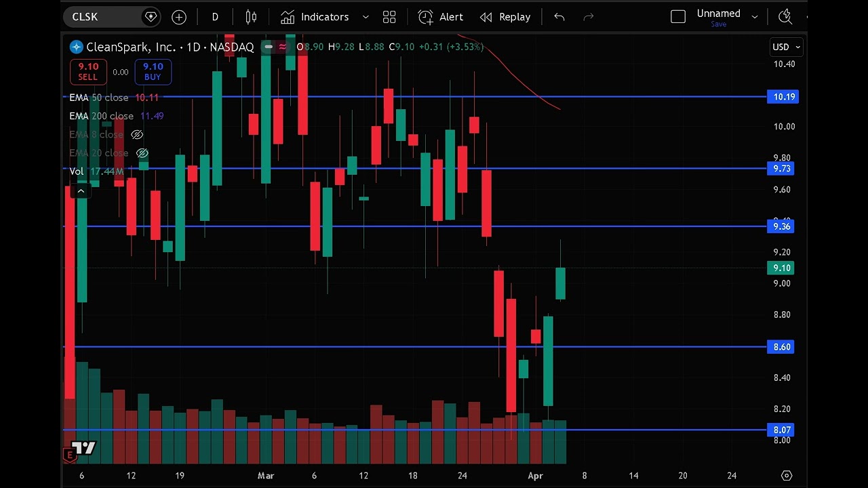The width and height of the screenshot is (868, 488).
Task: Open the Indicators dialog
Action: pyautogui.click(x=315, y=17)
